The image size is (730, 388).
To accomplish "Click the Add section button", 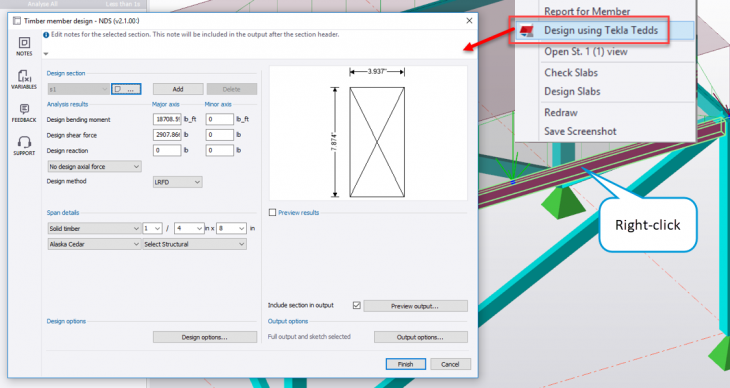I will pos(178,89).
